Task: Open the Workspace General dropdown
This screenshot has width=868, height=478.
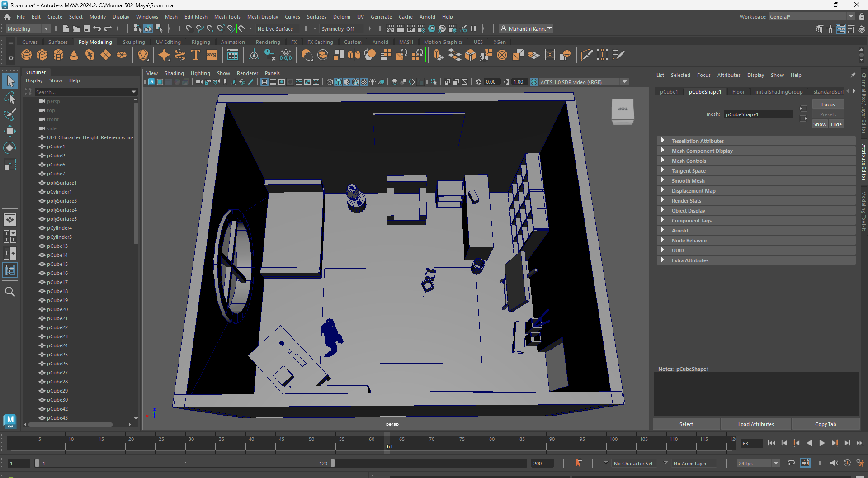Action: coord(812,17)
